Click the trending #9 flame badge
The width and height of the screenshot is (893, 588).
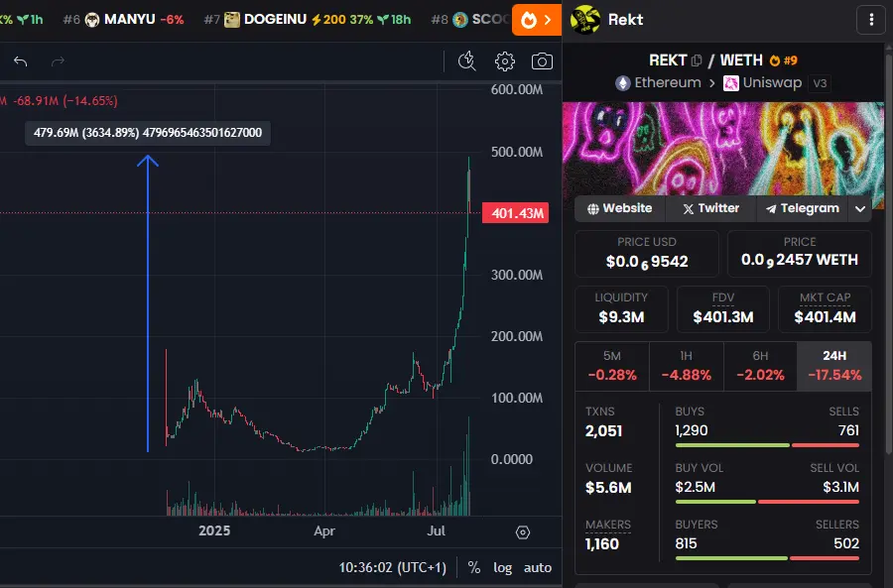pos(783,60)
